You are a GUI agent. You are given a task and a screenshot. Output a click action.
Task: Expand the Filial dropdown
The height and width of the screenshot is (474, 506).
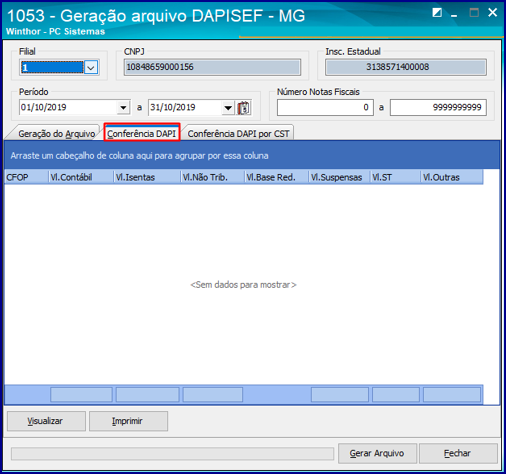pyautogui.click(x=91, y=68)
